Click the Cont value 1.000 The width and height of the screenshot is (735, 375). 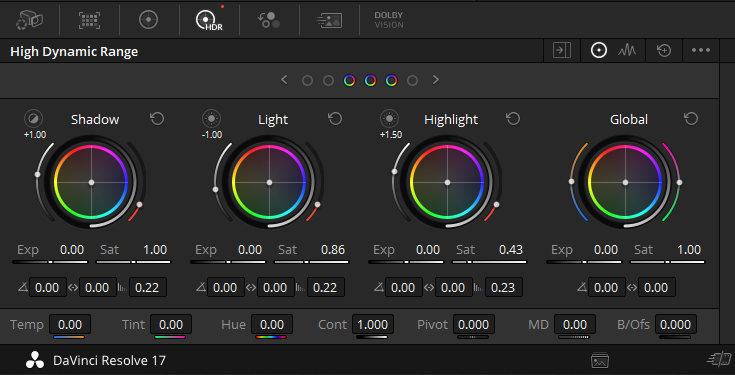373,324
